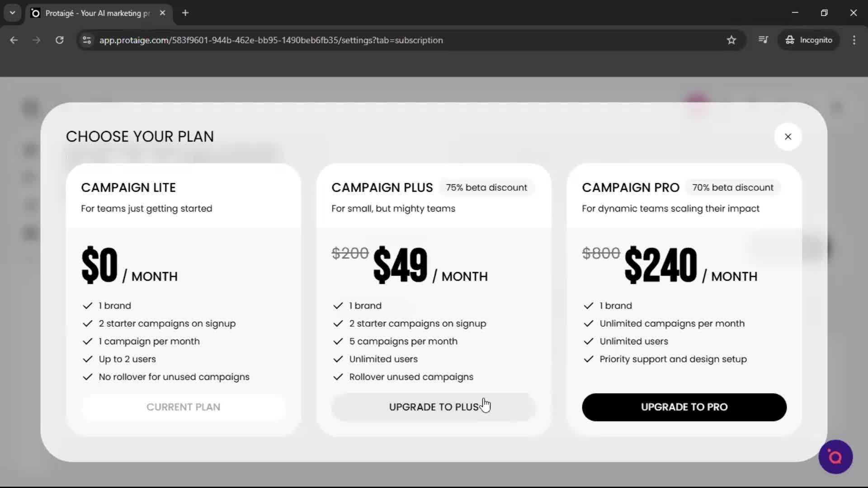The height and width of the screenshot is (488, 868).
Task: Go back to previous page
Action: click(x=14, y=40)
